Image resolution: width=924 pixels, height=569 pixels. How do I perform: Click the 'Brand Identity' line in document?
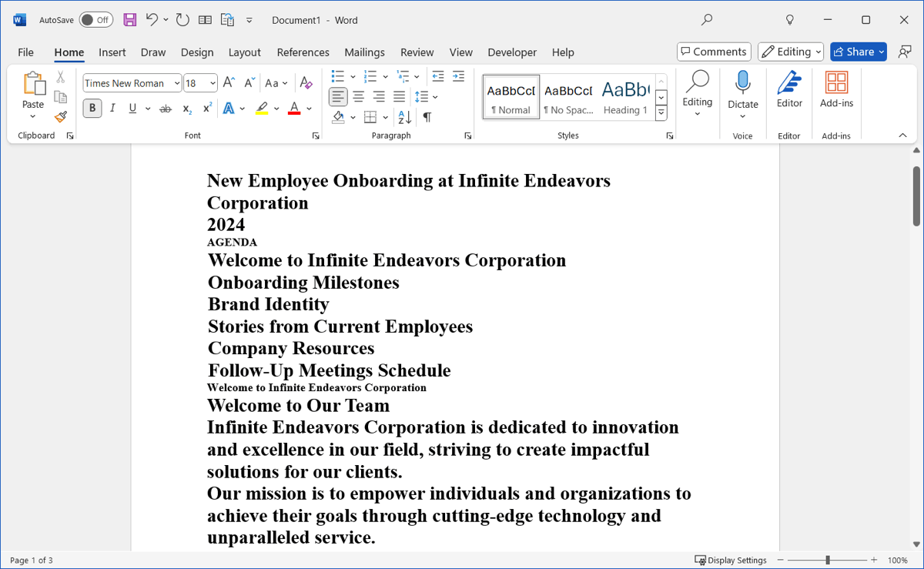(x=269, y=304)
